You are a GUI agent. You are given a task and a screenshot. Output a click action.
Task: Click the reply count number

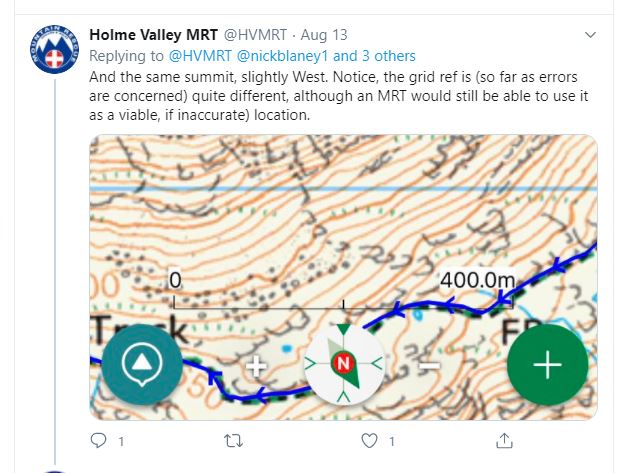tap(121, 441)
